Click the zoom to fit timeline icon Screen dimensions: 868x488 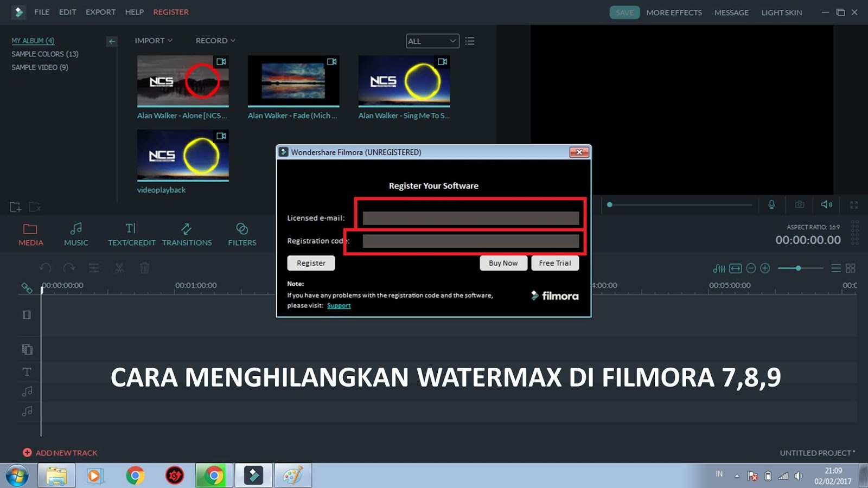736,268
